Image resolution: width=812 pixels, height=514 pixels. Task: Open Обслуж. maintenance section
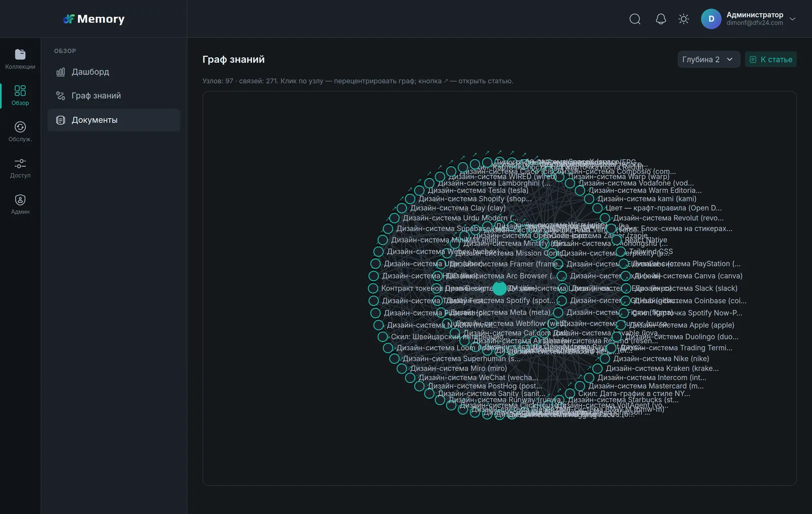coord(20,132)
